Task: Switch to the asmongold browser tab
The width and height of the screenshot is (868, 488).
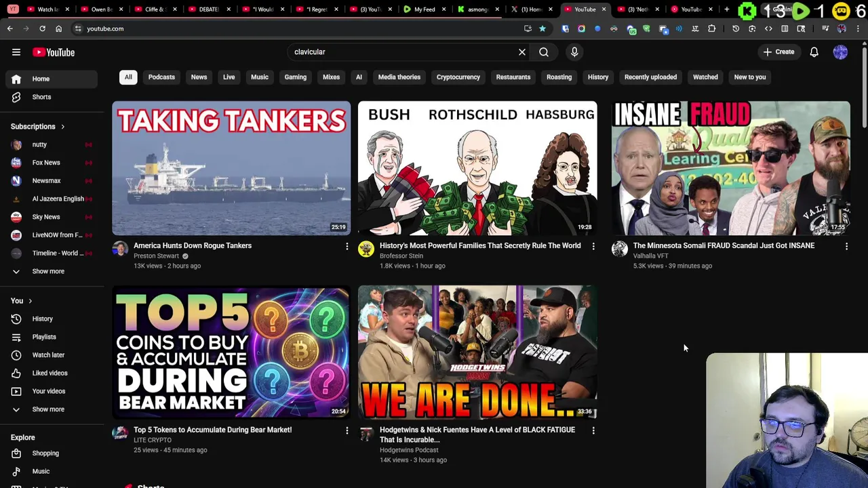Action: point(477,9)
